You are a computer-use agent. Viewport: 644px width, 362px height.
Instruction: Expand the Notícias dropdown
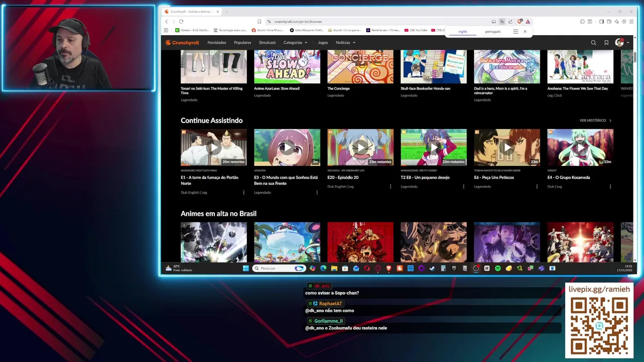346,43
